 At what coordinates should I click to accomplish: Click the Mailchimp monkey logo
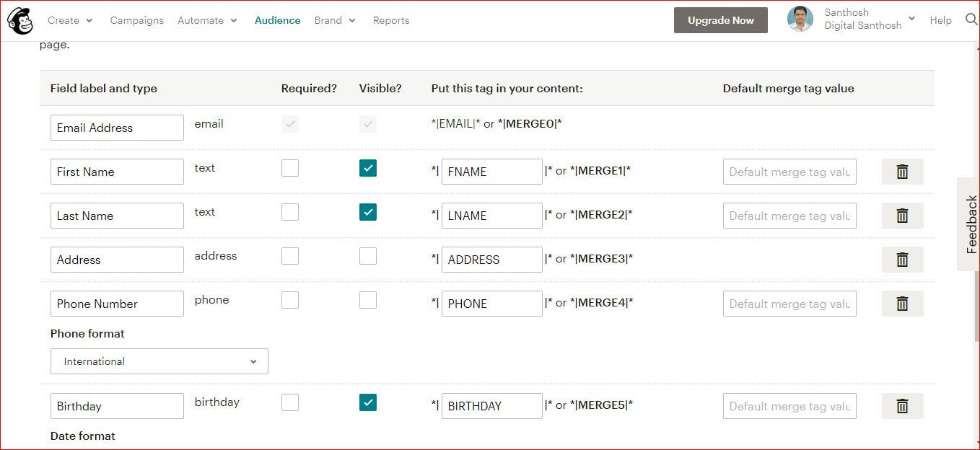[20, 21]
